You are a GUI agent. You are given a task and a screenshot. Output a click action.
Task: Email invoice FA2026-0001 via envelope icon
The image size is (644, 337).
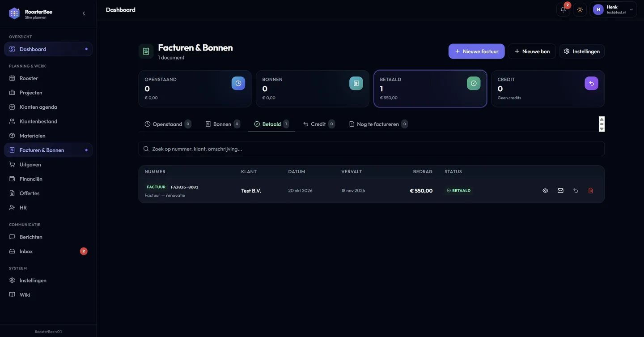(x=560, y=191)
